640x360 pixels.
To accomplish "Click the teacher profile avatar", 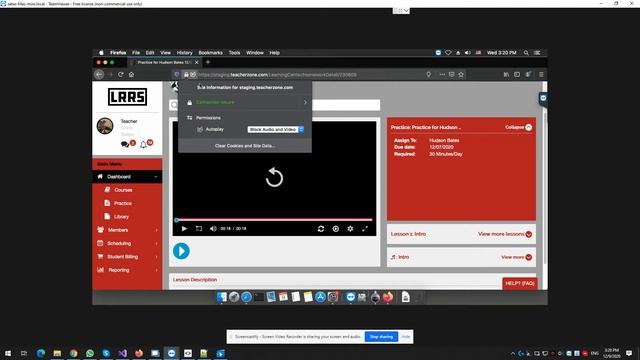I will click(105, 126).
